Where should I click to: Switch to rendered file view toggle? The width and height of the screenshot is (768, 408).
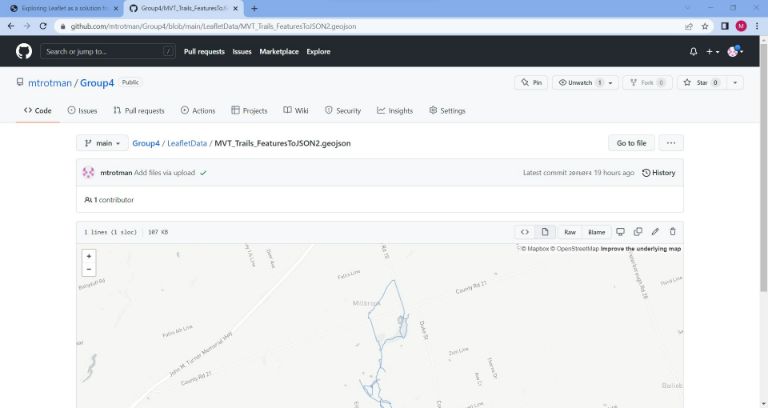[545, 232]
